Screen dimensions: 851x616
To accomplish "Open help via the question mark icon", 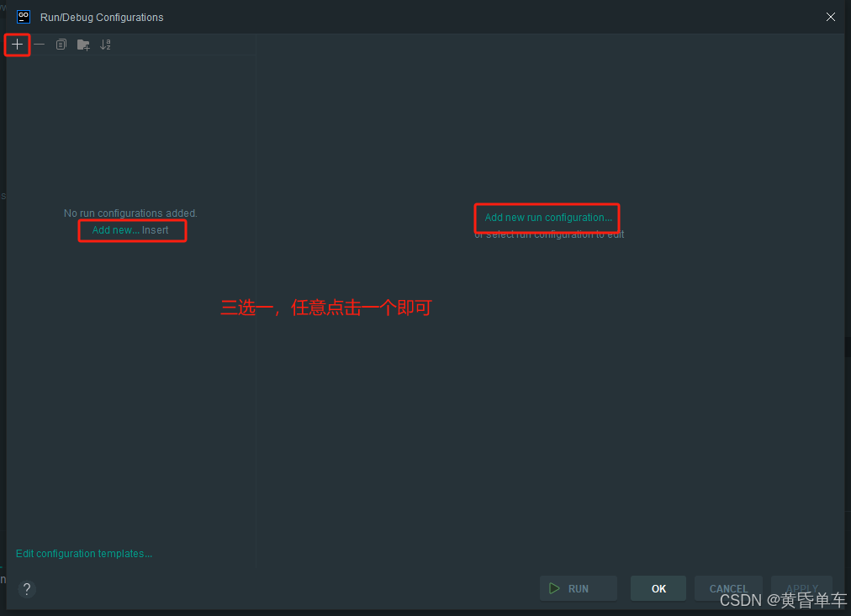I will [x=26, y=589].
